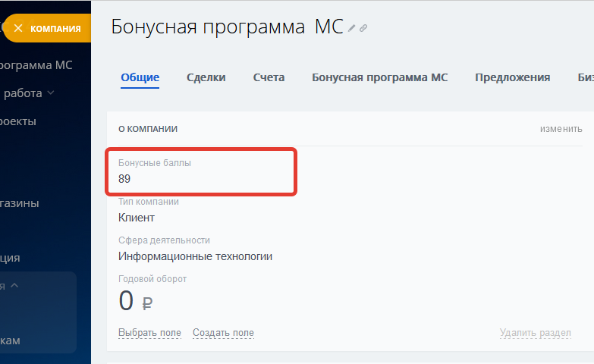This screenshot has width=594, height=364.
Task: Click the chain link icon beside title
Action: click(x=363, y=28)
